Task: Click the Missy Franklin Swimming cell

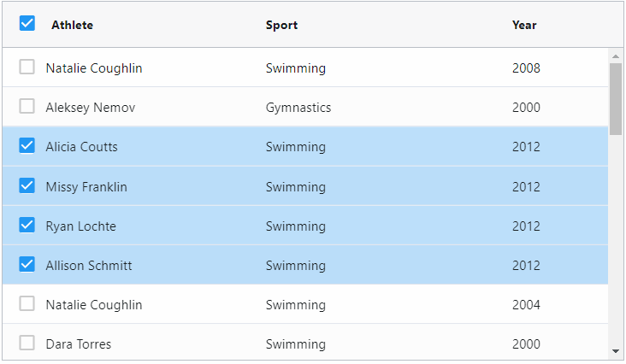Action: point(296,186)
